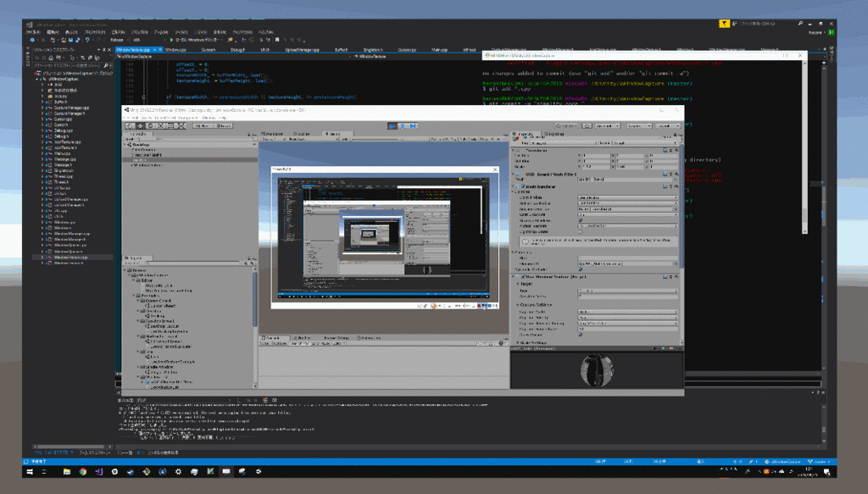
Task: Click master branch in Visual Studio status bar
Action: (820, 461)
